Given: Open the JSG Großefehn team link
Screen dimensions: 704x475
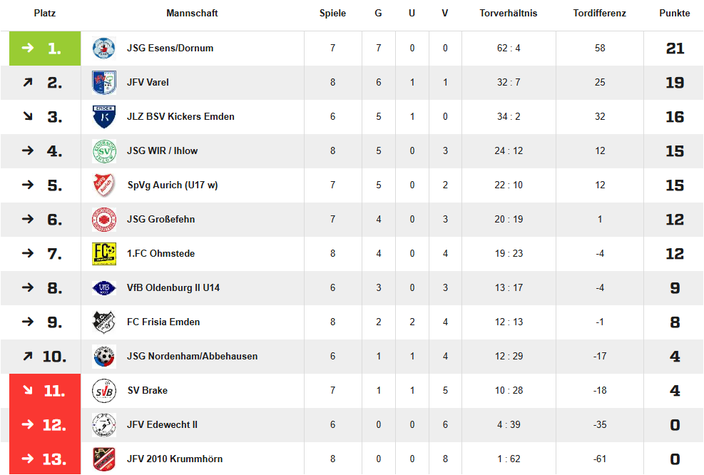Looking at the screenshot, I should coord(161,219).
